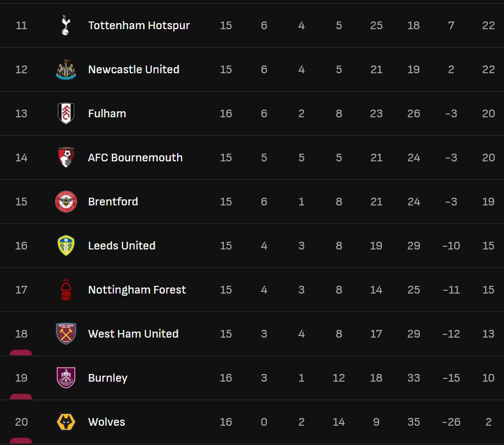Screen dimensions: 504x445
Task: Open the Brentford bee crest
Action: (66, 202)
